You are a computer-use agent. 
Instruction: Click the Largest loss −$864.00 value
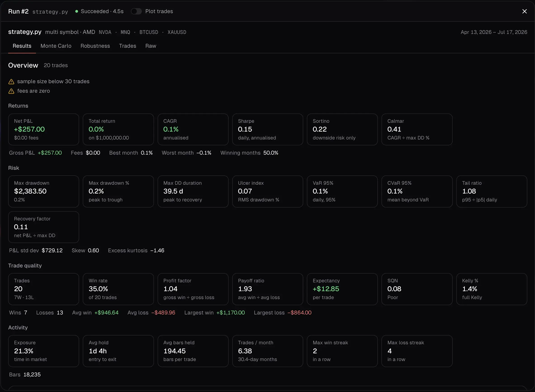(x=299, y=313)
